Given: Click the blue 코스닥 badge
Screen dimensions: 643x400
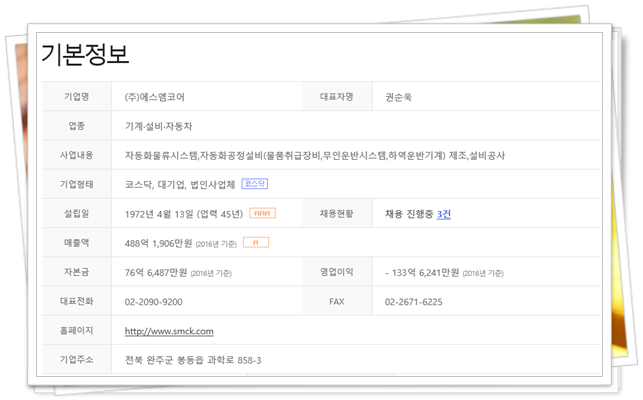Looking at the screenshot, I should coord(255,184).
